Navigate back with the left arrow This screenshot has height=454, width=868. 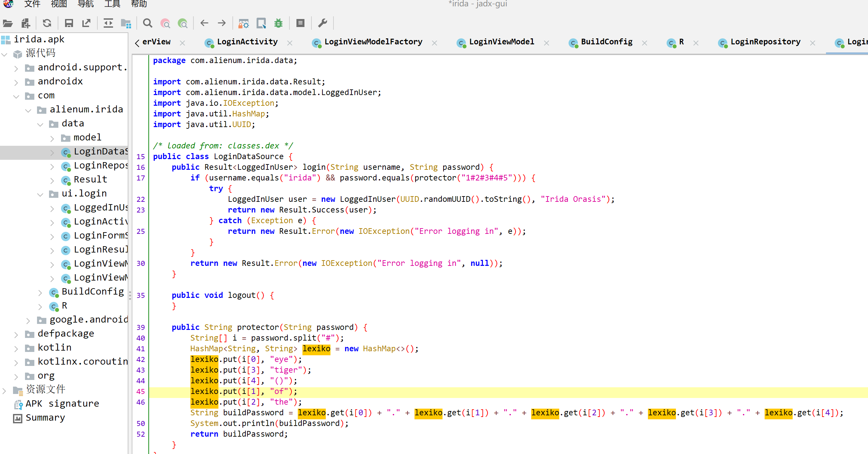tap(204, 23)
